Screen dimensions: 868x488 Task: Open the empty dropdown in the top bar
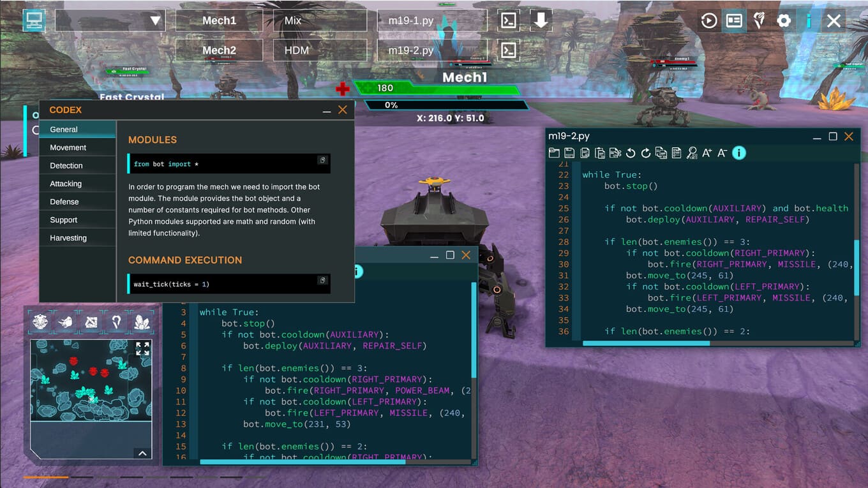110,21
